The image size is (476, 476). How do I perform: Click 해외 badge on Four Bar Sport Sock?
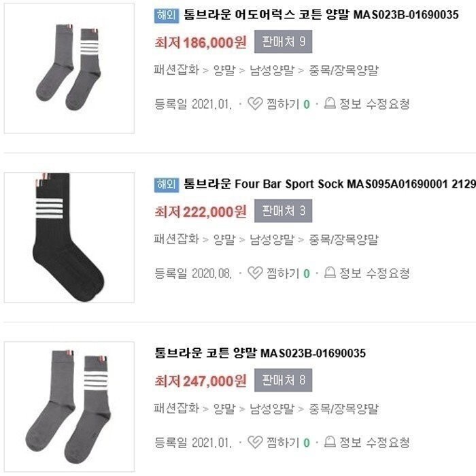167,185
